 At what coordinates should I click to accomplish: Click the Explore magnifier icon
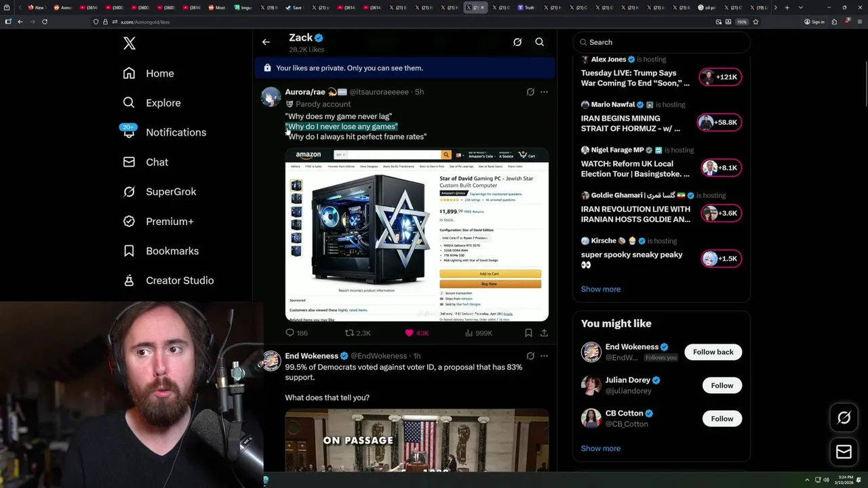[129, 103]
